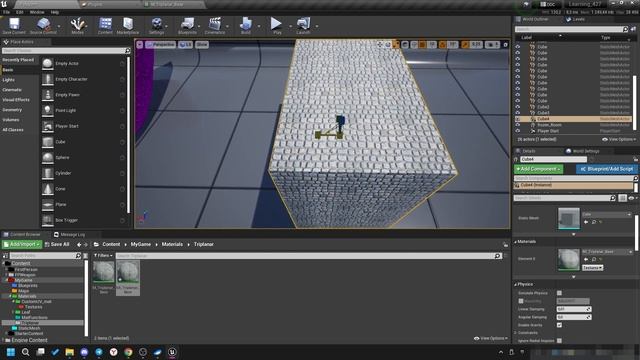The width and height of the screenshot is (640, 360).
Task: Select the Plane basic shape
Action: coord(84,204)
